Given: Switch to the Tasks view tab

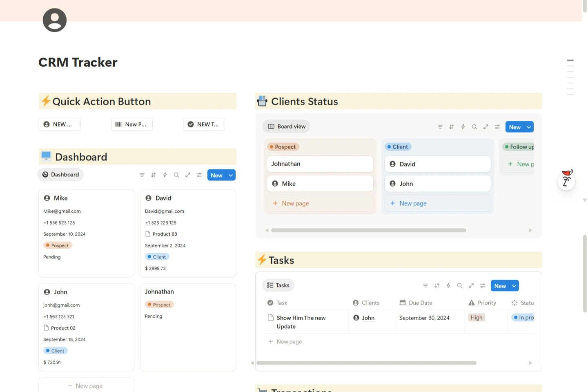Looking at the screenshot, I should click(278, 285).
